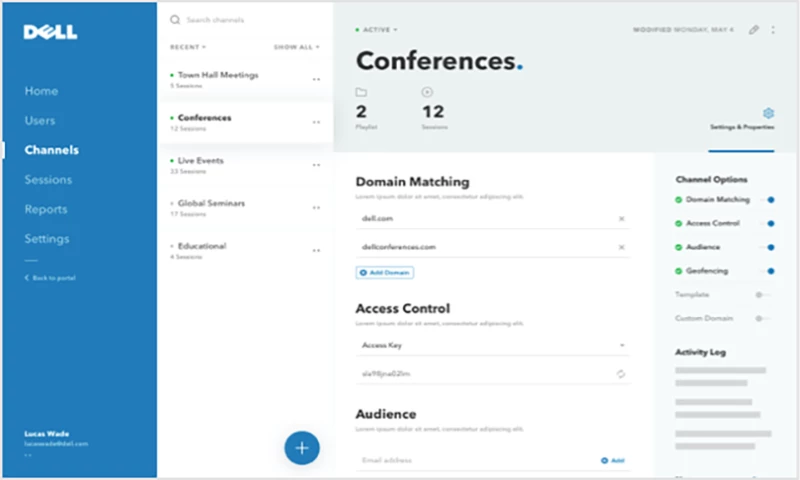The image size is (800, 480).
Task: Remove dellconferences.com domain with X icon
Action: point(621,247)
